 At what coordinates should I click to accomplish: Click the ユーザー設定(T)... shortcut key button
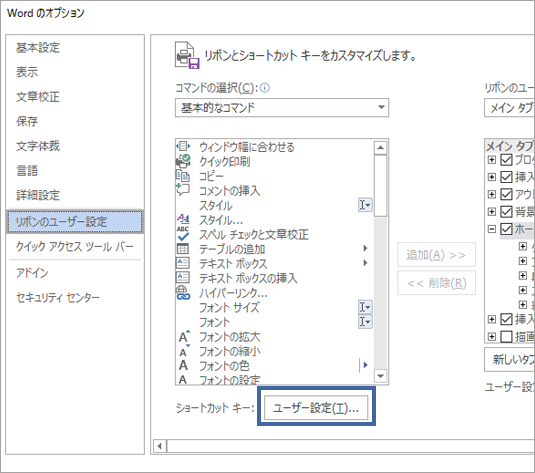tap(316, 407)
